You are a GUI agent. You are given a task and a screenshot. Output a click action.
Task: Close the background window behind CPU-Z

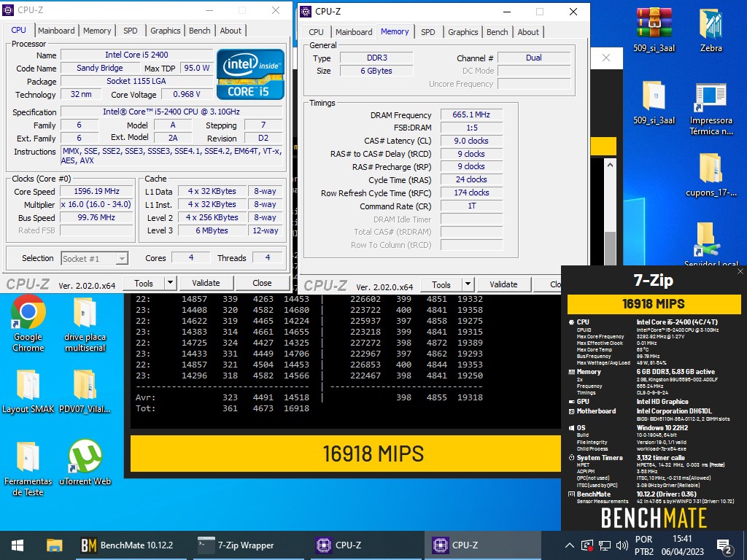tap(606, 58)
